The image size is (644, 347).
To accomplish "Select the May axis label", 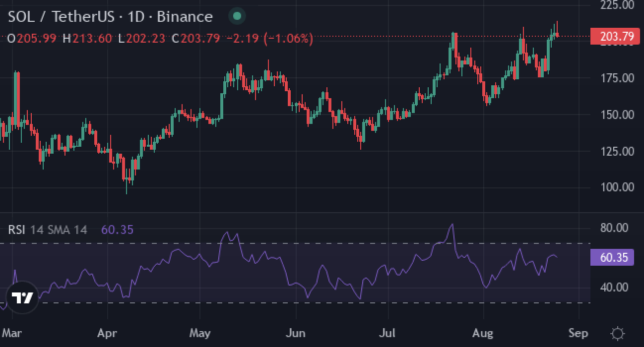I will click(x=200, y=333).
